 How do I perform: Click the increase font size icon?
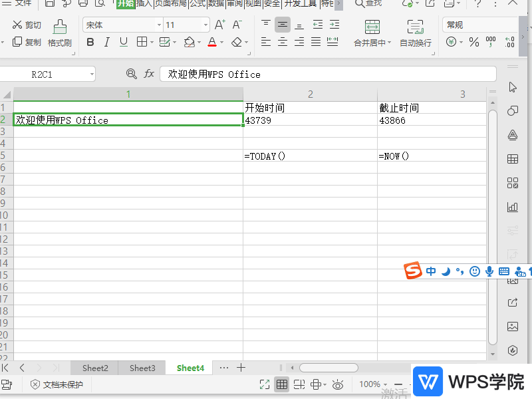click(220, 25)
